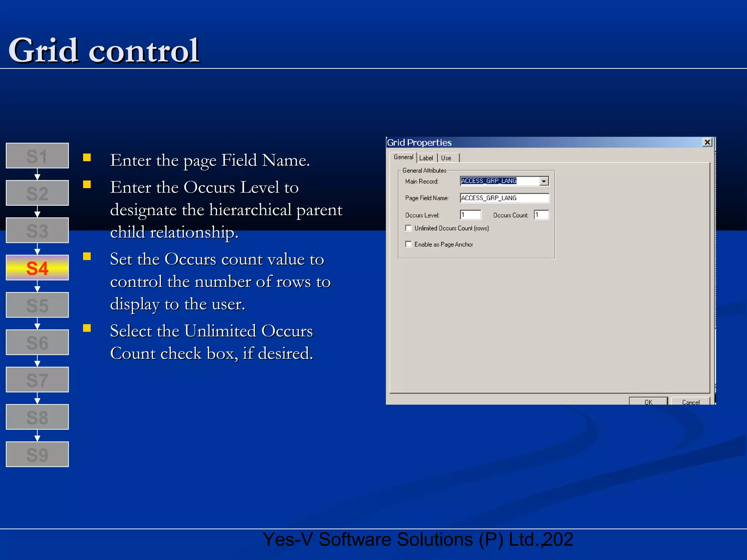The image size is (747, 560).
Task: Tick the Enable as Page Anchor checkbox
Action: tap(409, 244)
